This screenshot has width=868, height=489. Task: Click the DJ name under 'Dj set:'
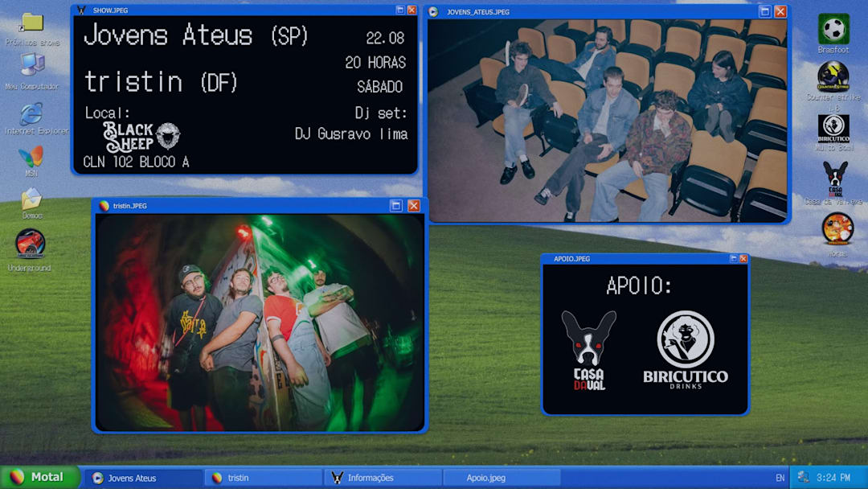click(x=351, y=134)
